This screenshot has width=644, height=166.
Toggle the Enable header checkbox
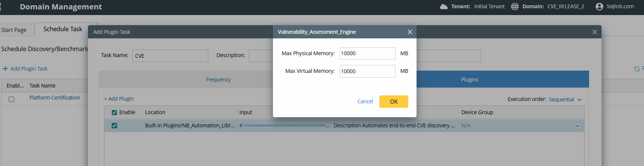[114, 112]
